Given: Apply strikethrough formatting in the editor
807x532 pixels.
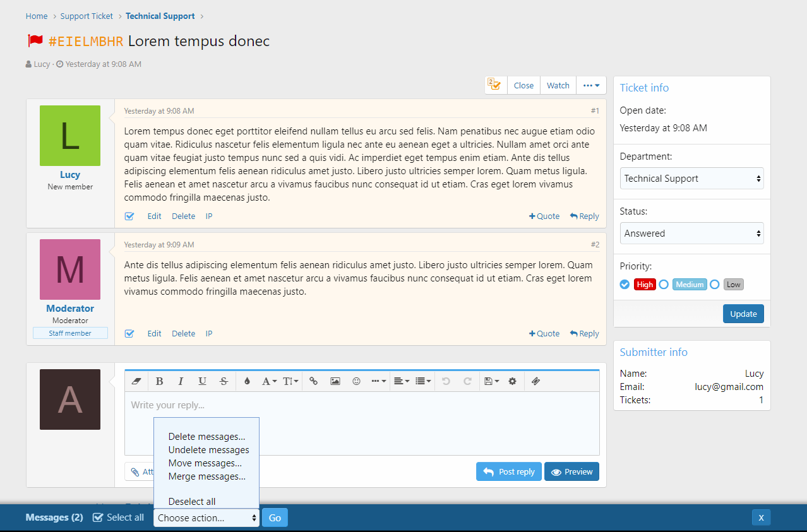Looking at the screenshot, I should tap(224, 381).
